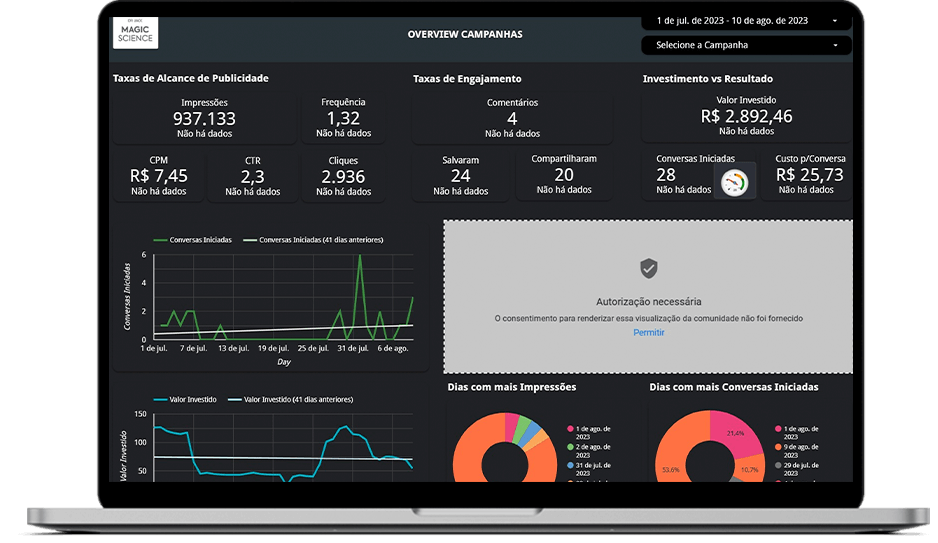
Task: Expand the Selecione a Campanha dropdown
Action: point(746,45)
